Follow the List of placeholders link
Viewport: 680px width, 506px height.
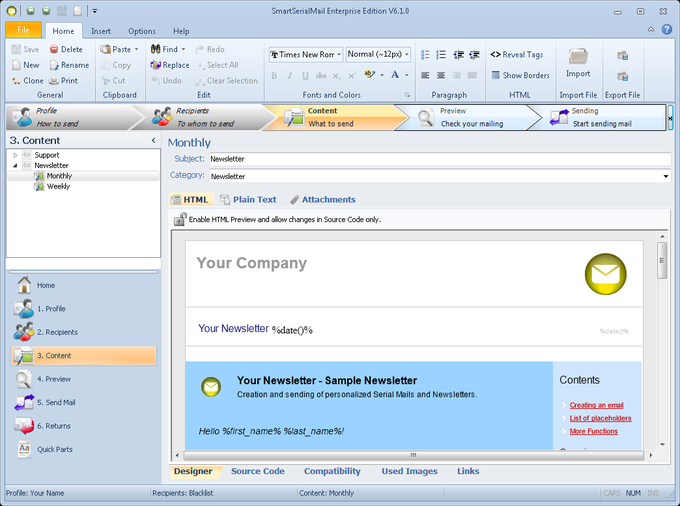click(600, 418)
